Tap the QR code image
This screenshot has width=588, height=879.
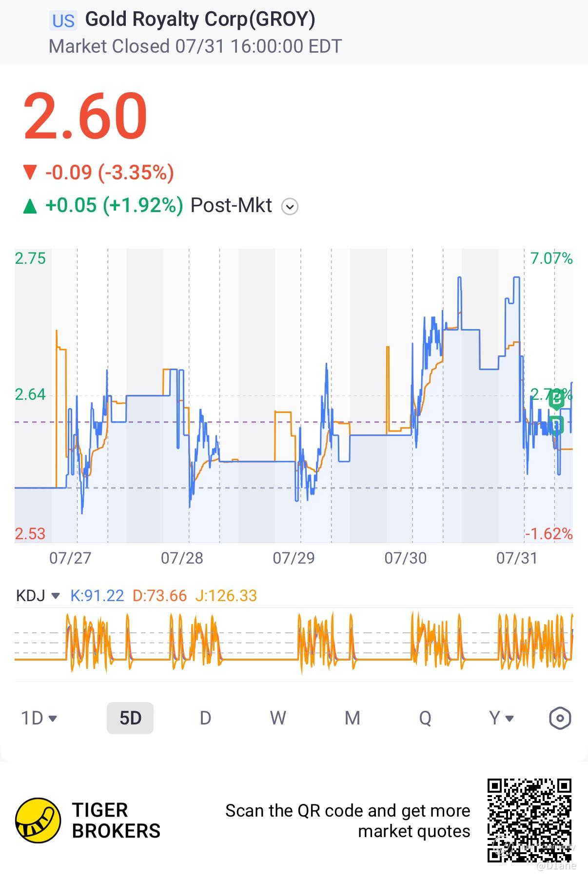pos(529,820)
